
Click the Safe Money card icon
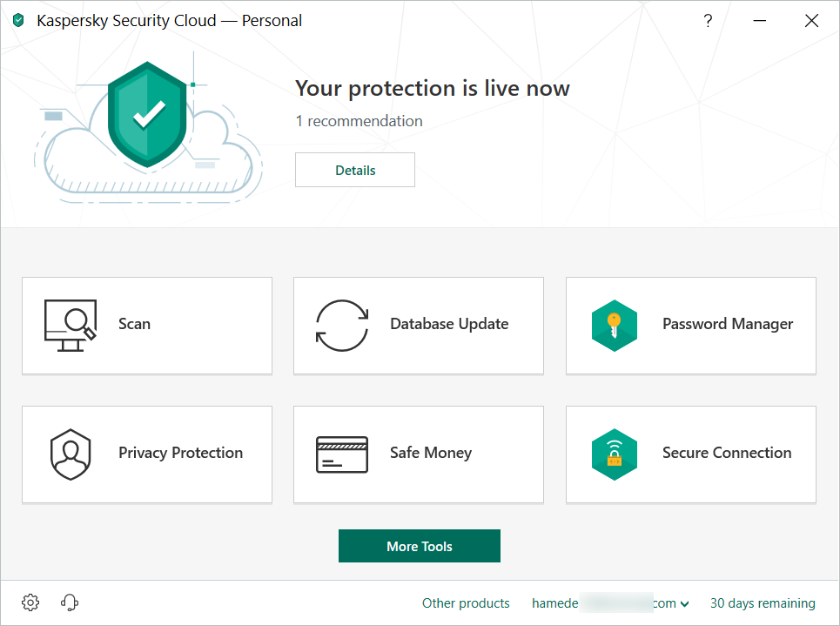tap(342, 454)
